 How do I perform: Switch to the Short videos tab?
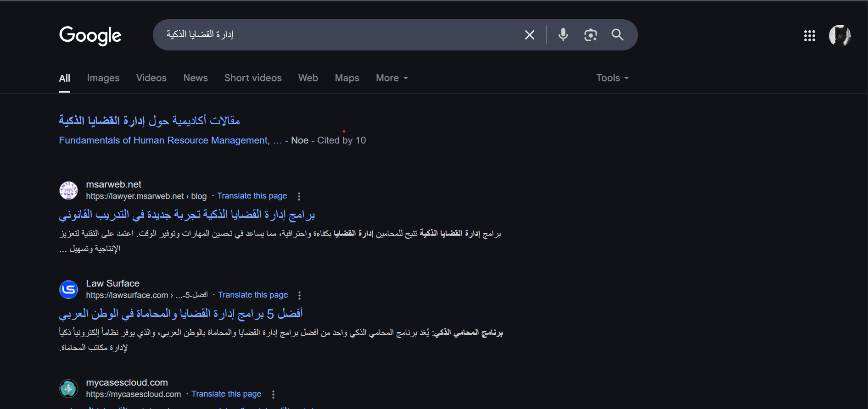click(x=253, y=78)
